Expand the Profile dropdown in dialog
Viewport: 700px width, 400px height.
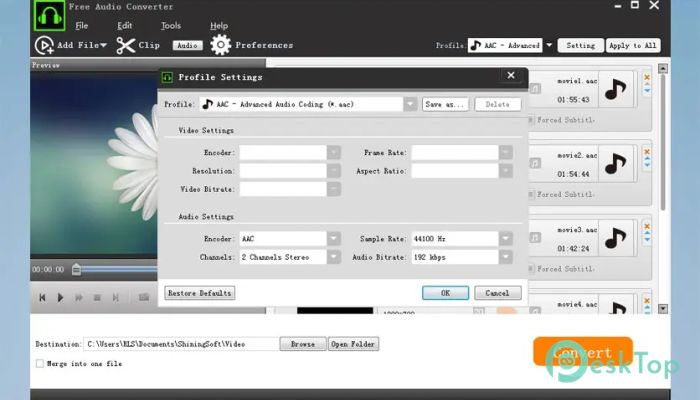[410, 104]
